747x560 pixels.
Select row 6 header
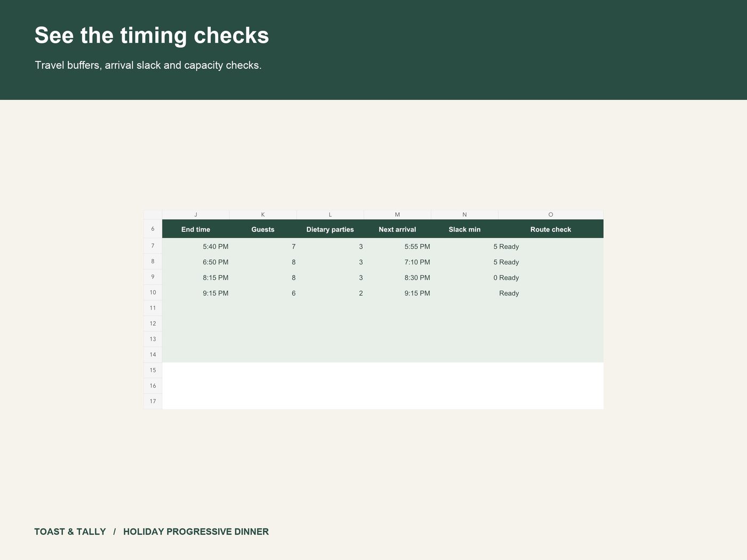pos(153,229)
